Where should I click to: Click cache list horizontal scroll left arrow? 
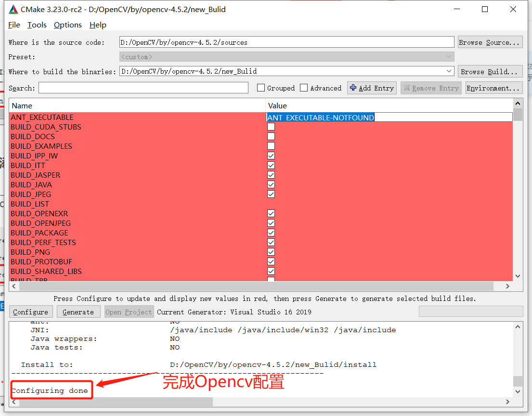coord(14,286)
